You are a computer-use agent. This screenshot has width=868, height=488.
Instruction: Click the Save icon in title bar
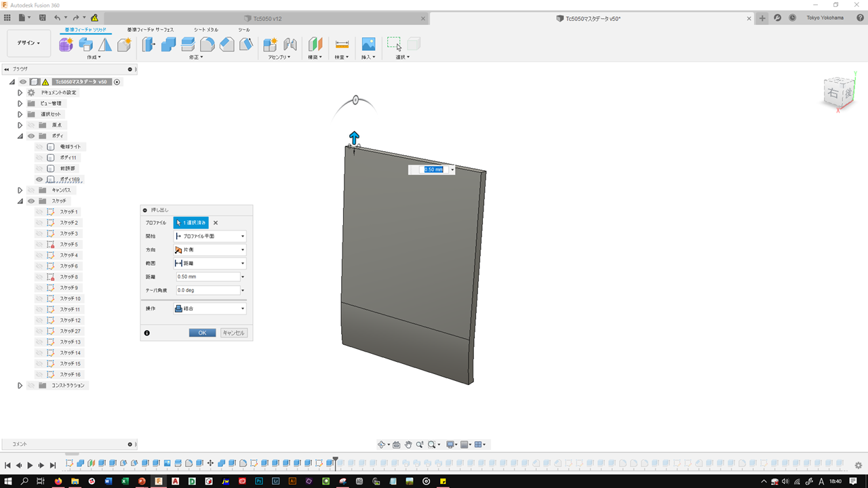(43, 18)
